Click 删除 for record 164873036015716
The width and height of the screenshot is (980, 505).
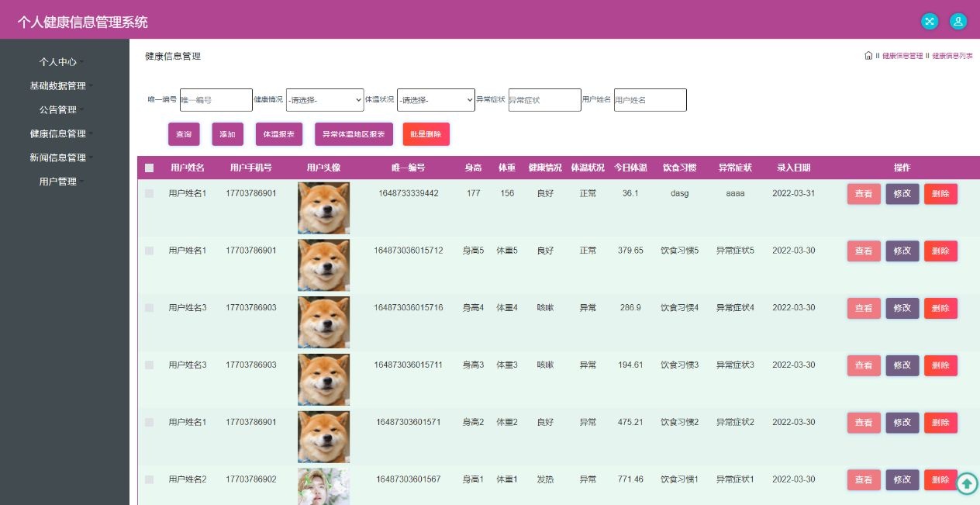tap(940, 309)
